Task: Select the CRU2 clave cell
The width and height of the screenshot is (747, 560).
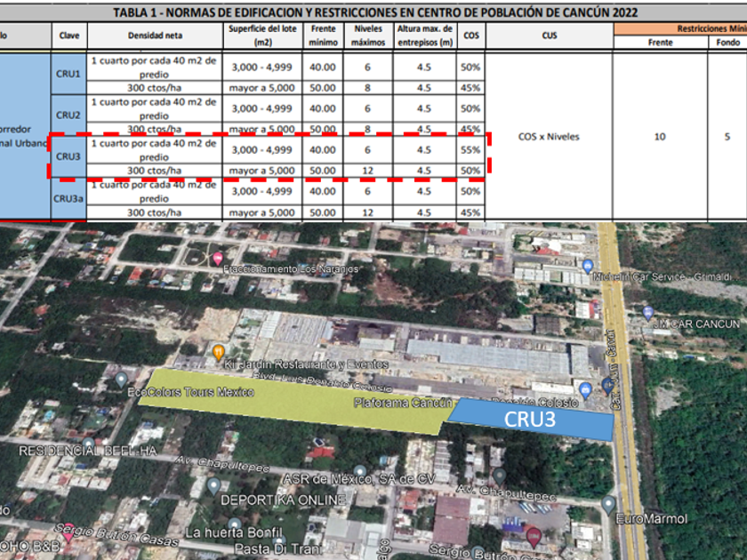Action: pyautogui.click(x=68, y=116)
